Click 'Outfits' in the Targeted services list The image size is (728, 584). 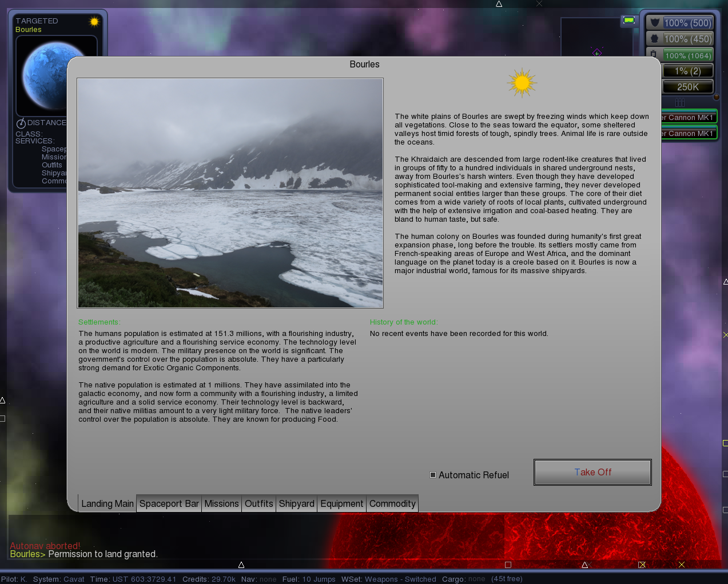tap(52, 165)
